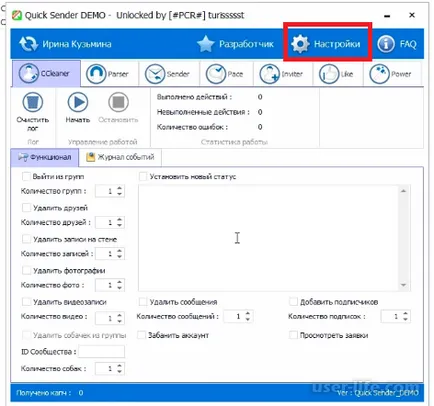
Task: Increase Количество видео spinner value
Action: [x=119, y=315]
